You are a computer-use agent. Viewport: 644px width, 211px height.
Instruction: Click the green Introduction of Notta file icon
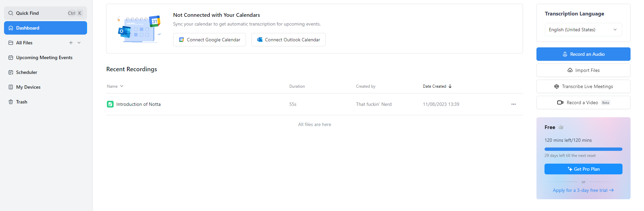point(110,104)
